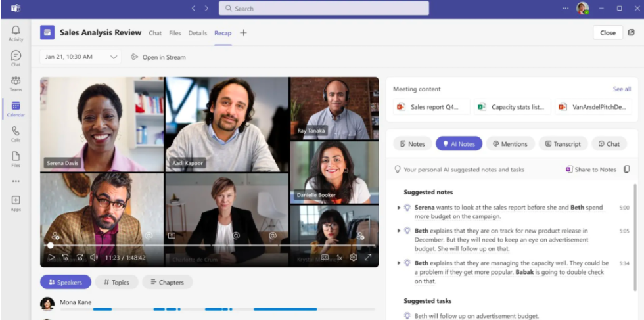644x320 pixels.
Task: Rewind the recording 10 seconds
Action: point(65,258)
